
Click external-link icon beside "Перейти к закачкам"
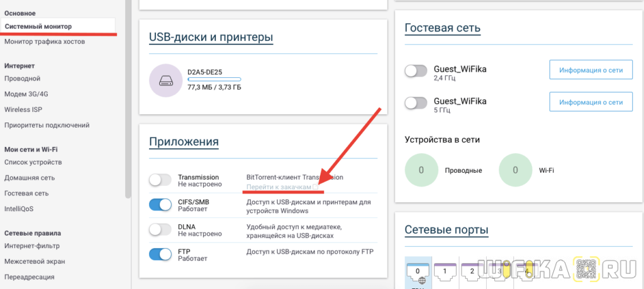316,187
